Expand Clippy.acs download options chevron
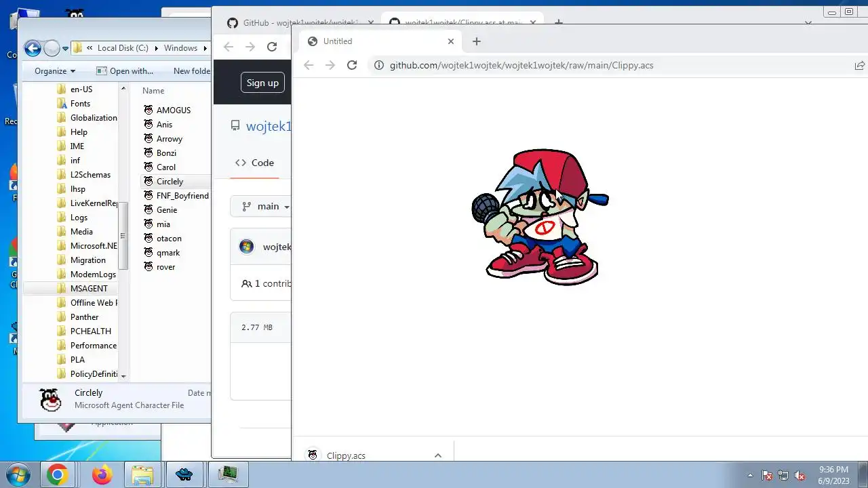 point(438,455)
